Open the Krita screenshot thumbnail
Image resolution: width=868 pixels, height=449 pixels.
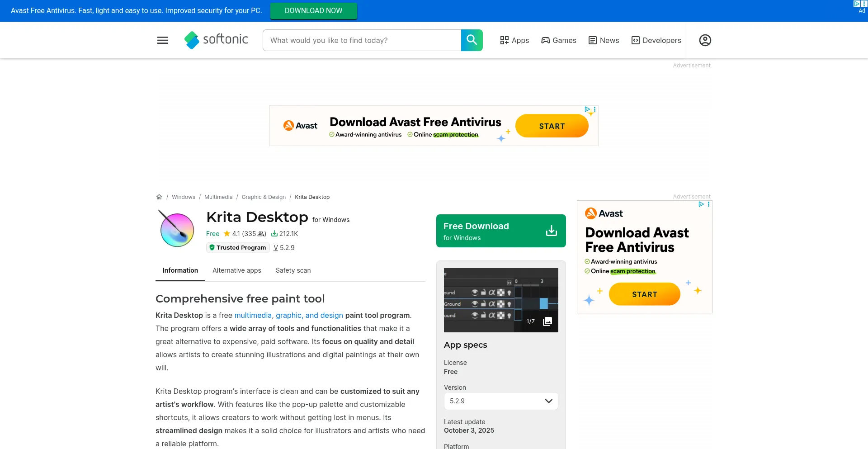click(x=501, y=300)
